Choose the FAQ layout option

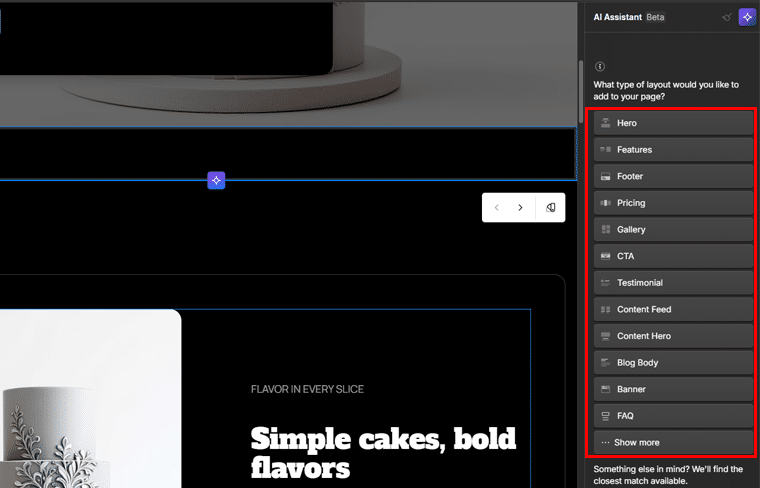pyautogui.click(x=673, y=416)
